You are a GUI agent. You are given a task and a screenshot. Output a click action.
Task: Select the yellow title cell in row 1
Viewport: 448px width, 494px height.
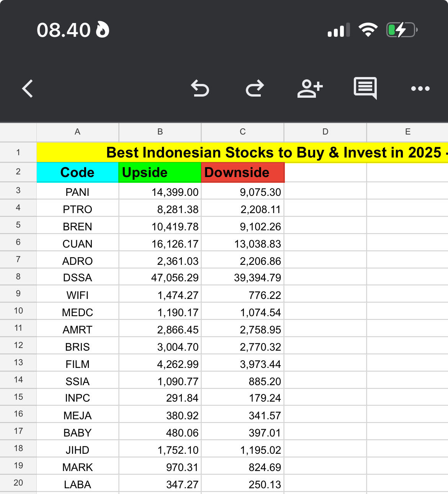click(242, 153)
